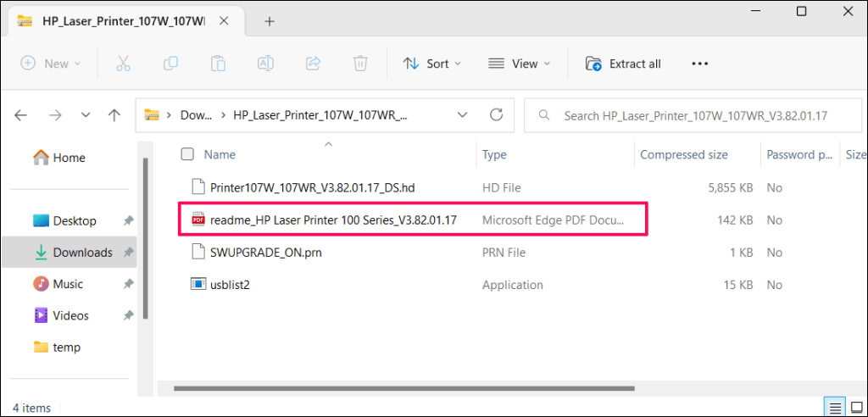
Task: Select the usblist2 file name
Action: tap(231, 285)
